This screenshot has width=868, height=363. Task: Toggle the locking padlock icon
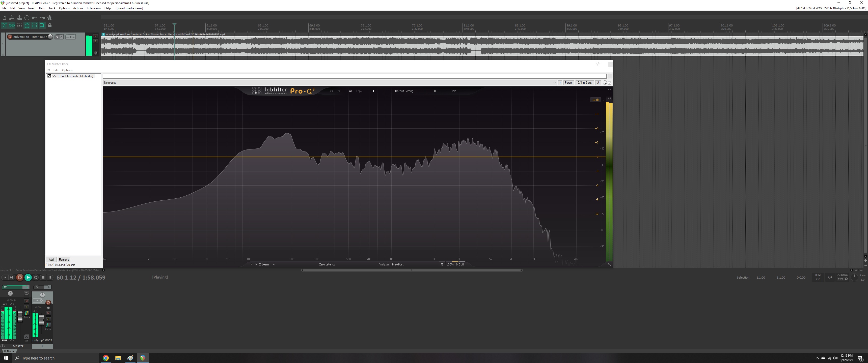coord(50,25)
